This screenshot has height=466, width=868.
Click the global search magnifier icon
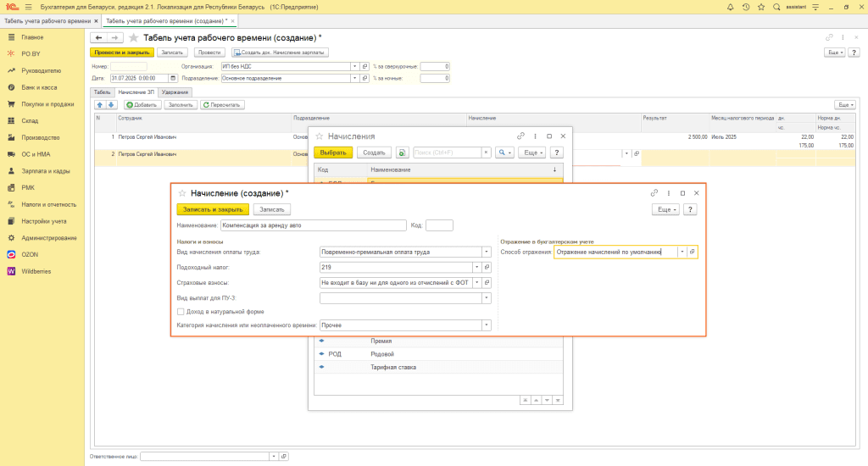click(776, 7)
